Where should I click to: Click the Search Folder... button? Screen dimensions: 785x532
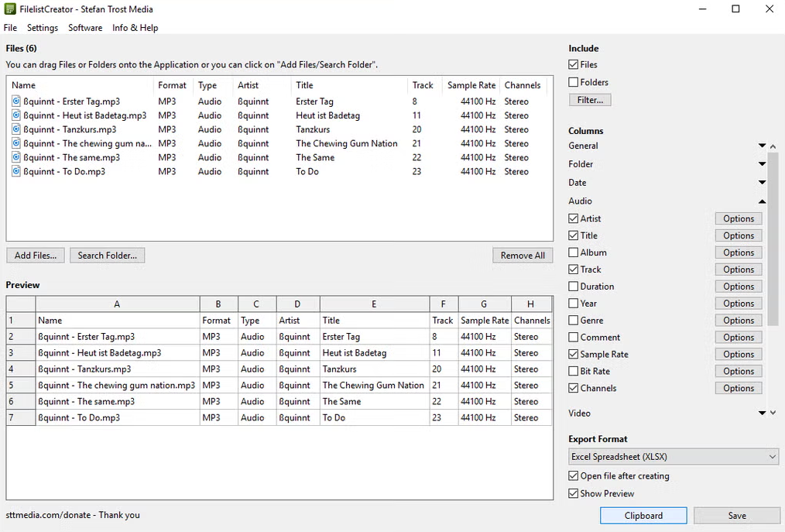[107, 256]
